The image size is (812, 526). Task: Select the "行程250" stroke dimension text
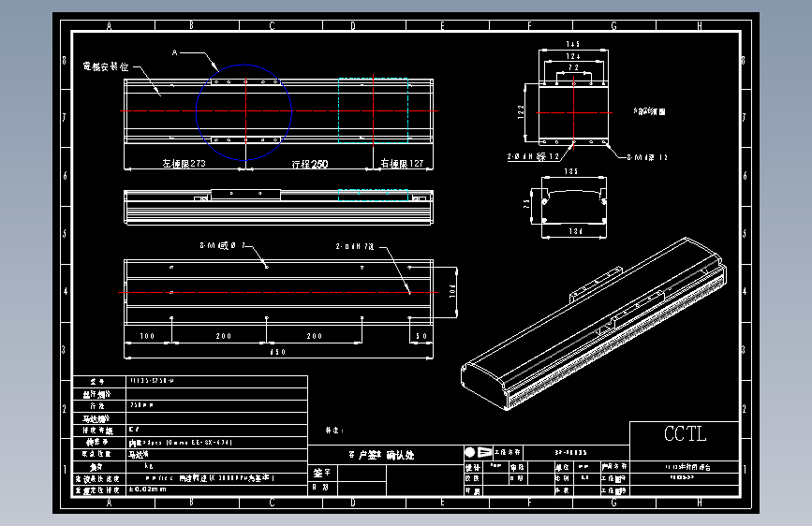click(310, 164)
